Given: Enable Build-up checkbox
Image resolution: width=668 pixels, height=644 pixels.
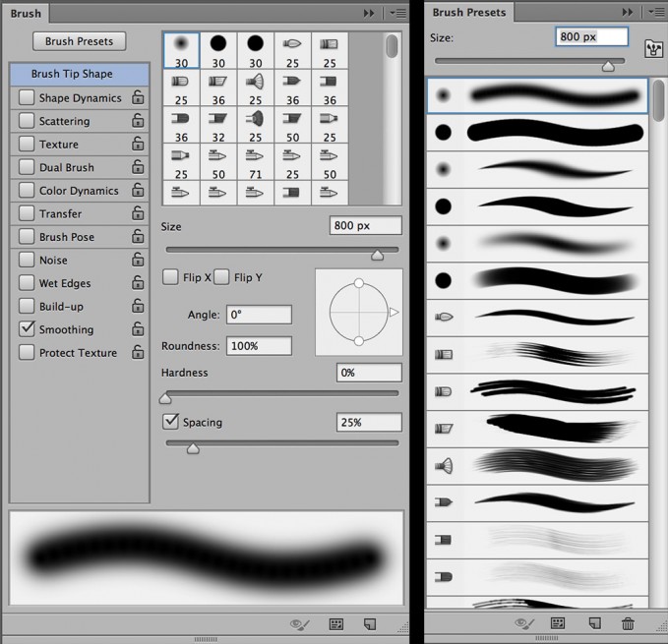Looking at the screenshot, I should (x=27, y=306).
